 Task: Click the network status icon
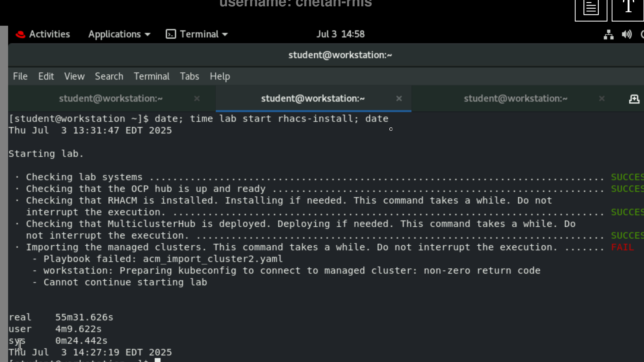[608, 34]
